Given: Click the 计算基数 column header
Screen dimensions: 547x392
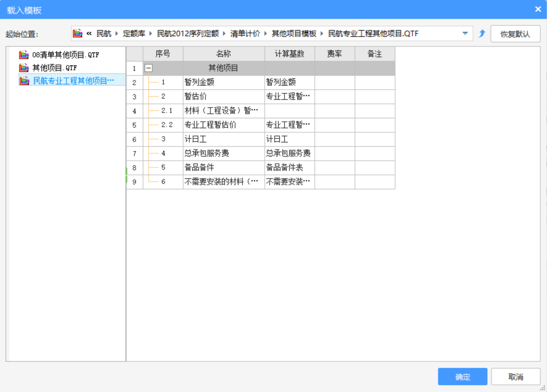Looking at the screenshot, I should point(289,54).
